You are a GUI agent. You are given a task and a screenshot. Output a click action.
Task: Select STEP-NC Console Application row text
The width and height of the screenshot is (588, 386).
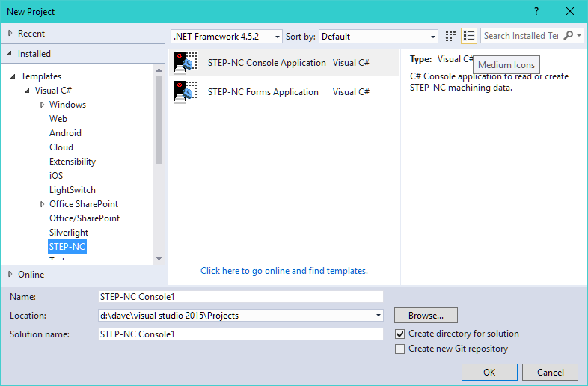(266, 63)
